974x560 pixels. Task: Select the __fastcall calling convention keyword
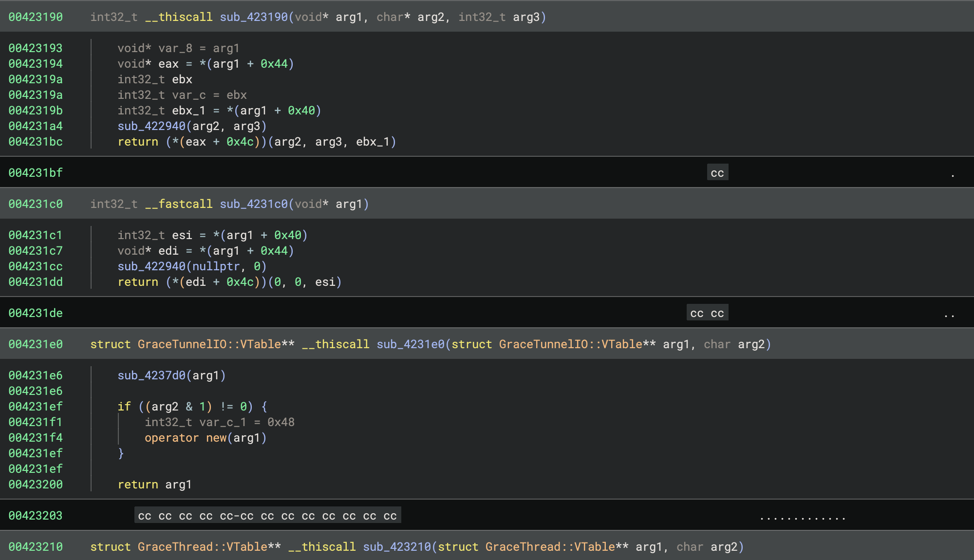click(x=179, y=204)
